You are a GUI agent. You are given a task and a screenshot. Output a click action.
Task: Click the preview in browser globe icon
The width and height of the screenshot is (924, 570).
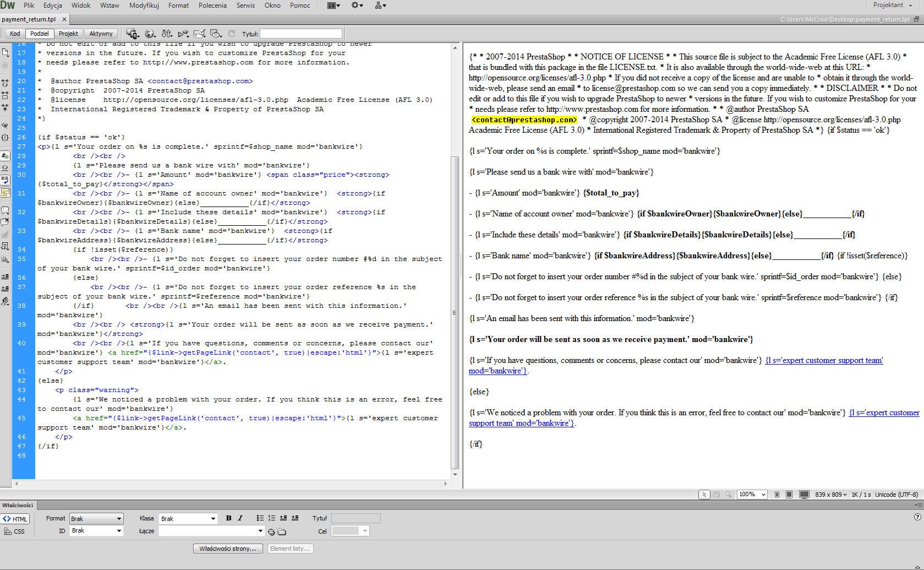click(x=150, y=34)
